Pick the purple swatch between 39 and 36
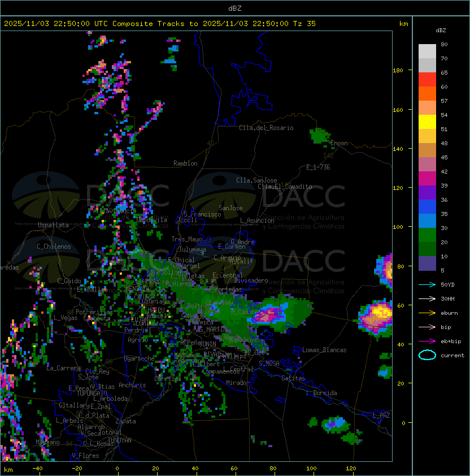 pyautogui.click(x=427, y=192)
